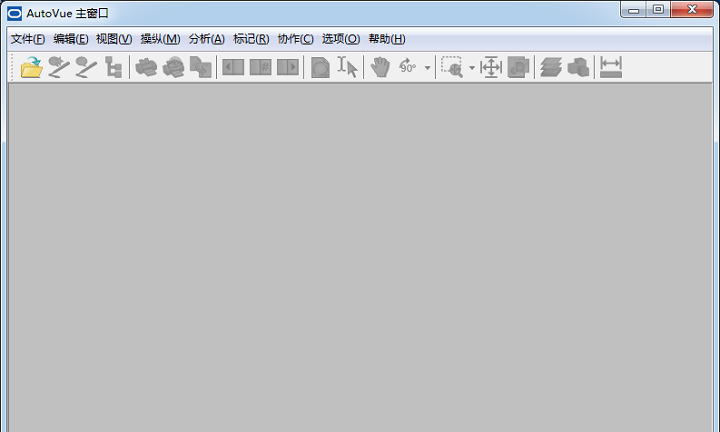The height and width of the screenshot is (432, 720).
Task: Select the Zoom Box tool
Action: coord(452,67)
